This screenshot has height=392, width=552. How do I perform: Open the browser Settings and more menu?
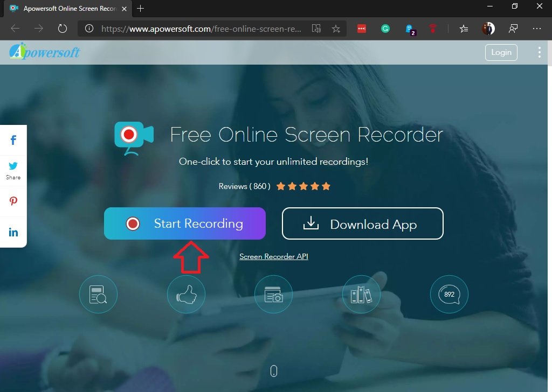point(537,29)
